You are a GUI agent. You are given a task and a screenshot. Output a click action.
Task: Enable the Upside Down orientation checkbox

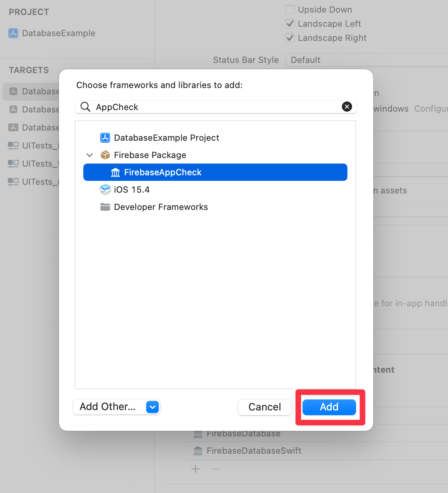pos(290,9)
